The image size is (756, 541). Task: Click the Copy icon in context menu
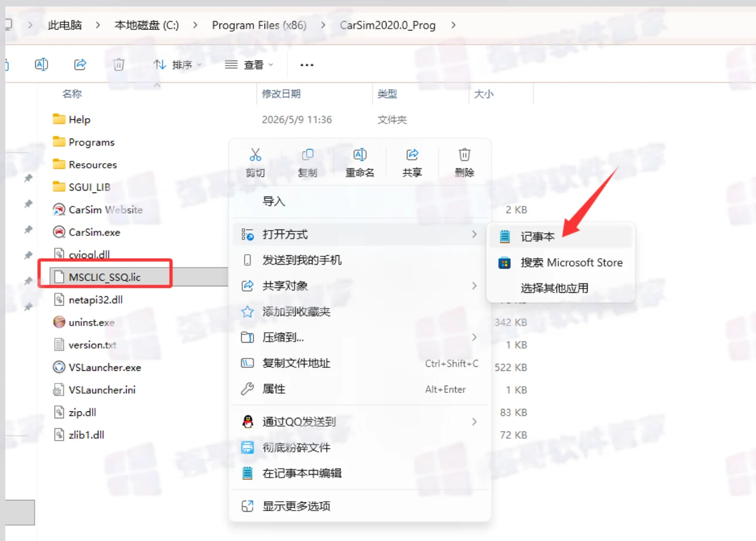(307, 154)
